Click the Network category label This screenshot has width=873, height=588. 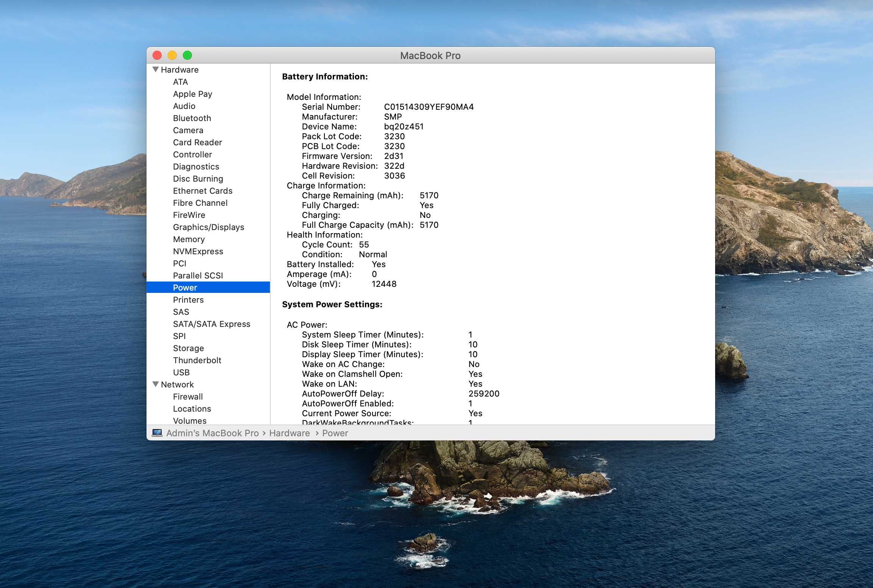[177, 384]
